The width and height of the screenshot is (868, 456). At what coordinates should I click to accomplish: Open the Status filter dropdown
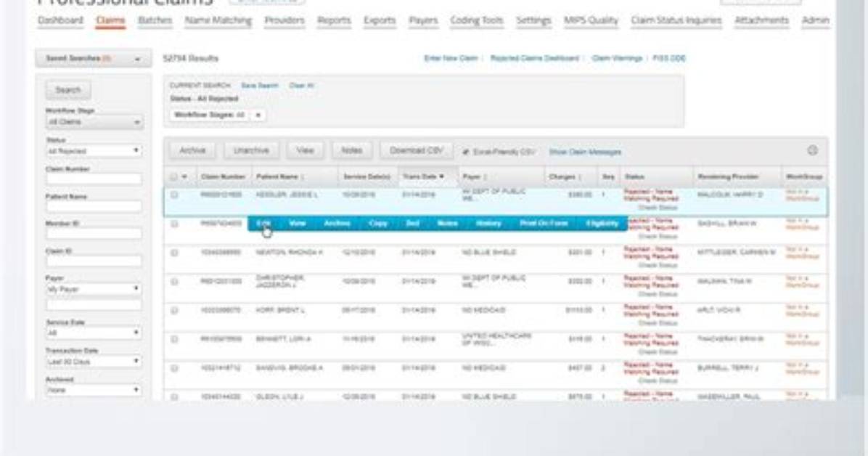click(94, 151)
